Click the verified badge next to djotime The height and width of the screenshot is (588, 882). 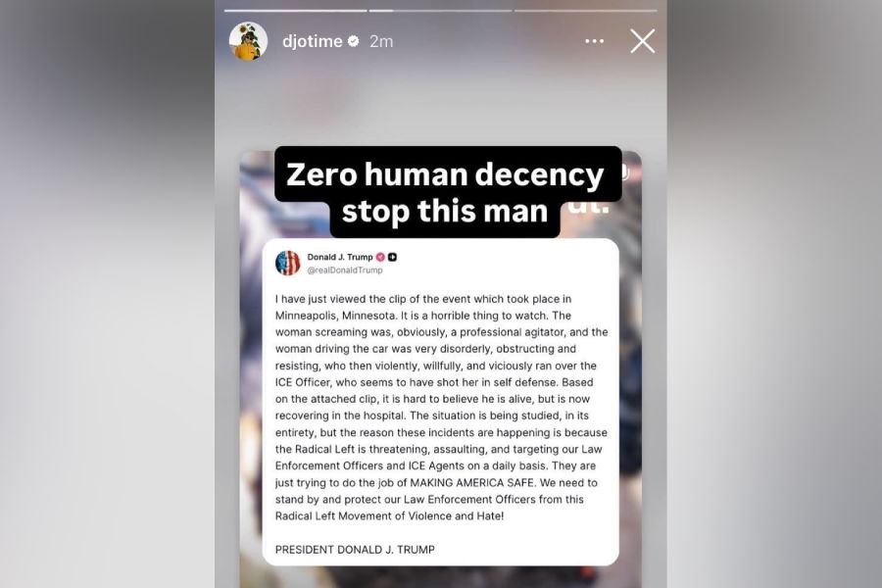[x=353, y=41]
